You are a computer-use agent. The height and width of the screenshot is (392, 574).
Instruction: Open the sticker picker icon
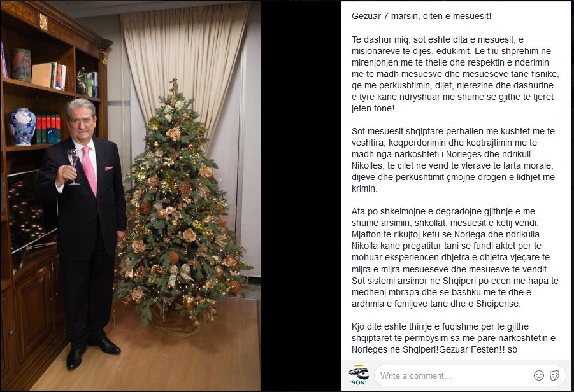tap(555, 375)
